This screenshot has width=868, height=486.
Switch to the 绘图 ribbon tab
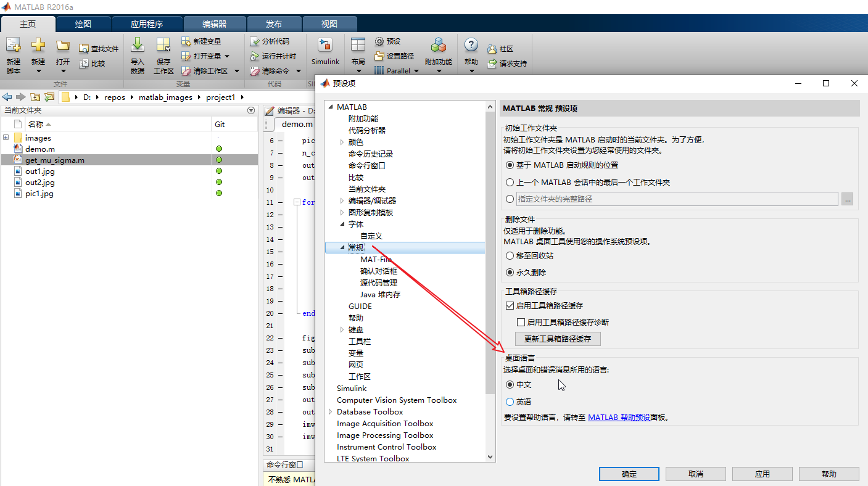pos(83,23)
